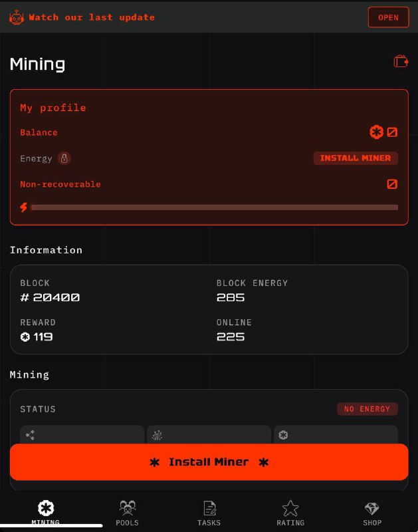Select the Mining tab in bottom bar
This screenshot has height=532, width=418.
[x=46, y=513]
